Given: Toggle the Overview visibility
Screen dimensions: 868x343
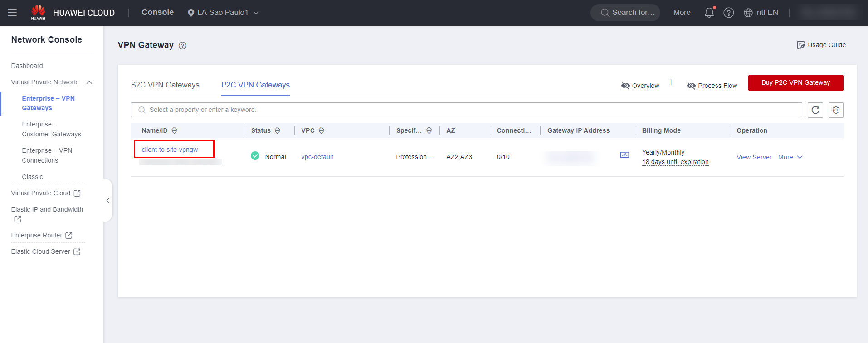Looking at the screenshot, I should pyautogui.click(x=640, y=86).
